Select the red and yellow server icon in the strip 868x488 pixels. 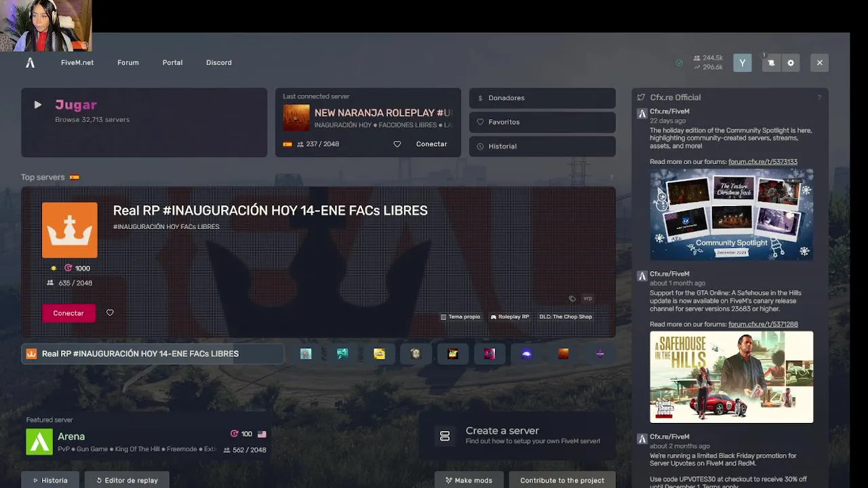pyautogui.click(x=453, y=354)
